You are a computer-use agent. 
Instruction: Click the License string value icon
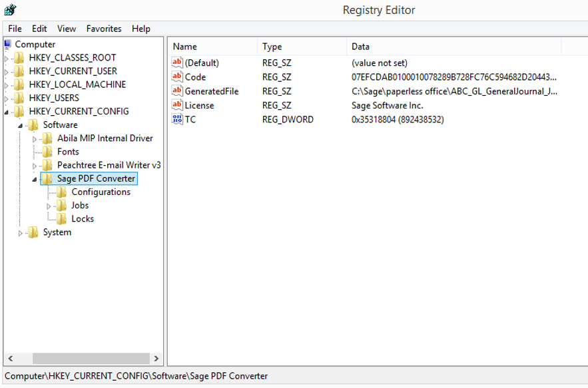(x=177, y=105)
